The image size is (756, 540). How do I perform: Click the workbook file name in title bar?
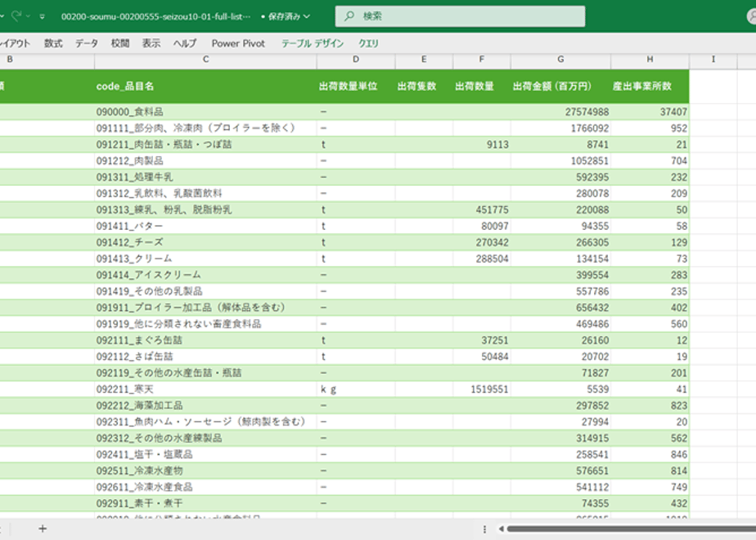coord(155,16)
